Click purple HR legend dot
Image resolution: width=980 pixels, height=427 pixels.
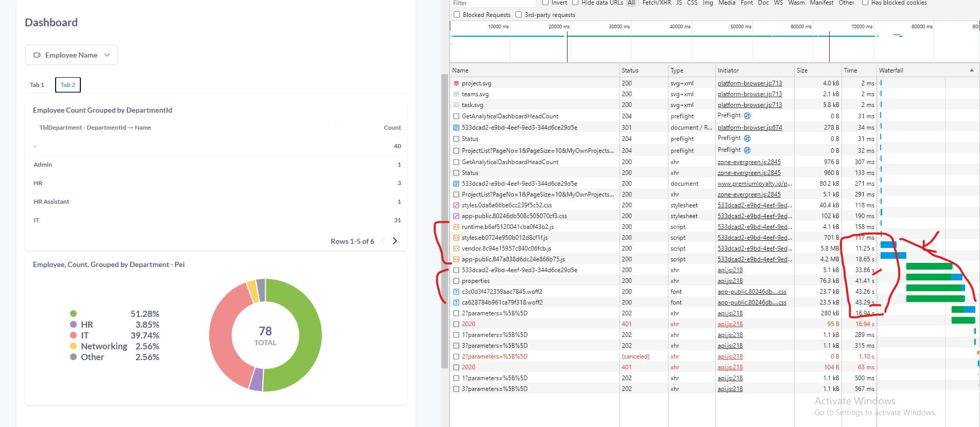tap(73, 325)
